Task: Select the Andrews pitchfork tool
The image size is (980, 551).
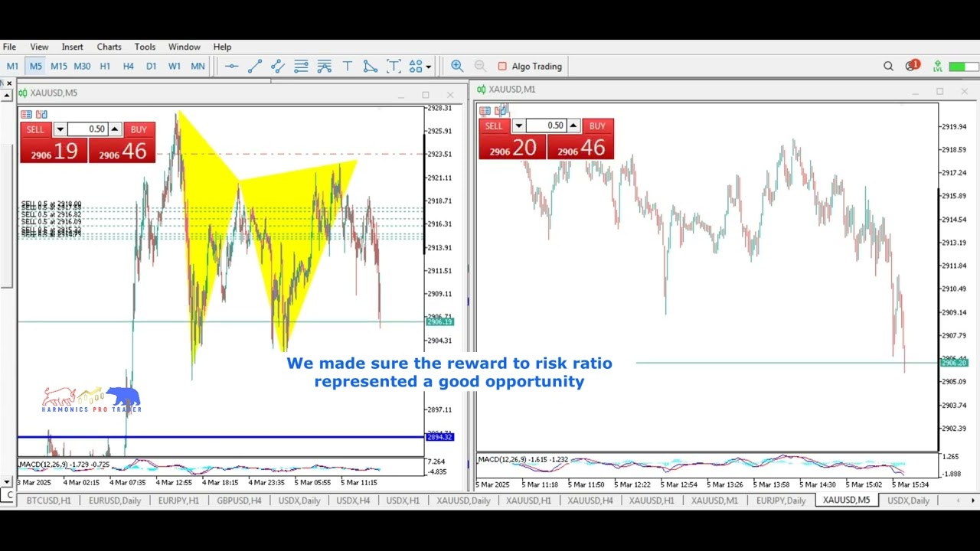Action: click(x=324, y=67)
